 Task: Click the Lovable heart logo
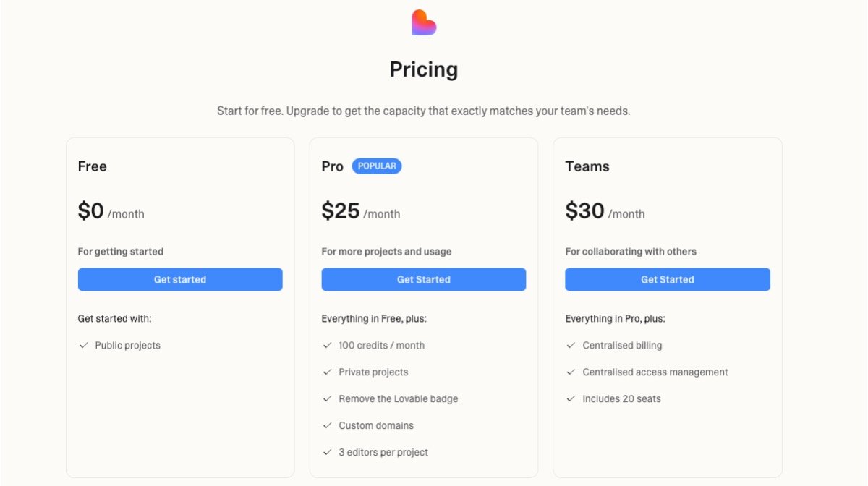pos(424,22)
